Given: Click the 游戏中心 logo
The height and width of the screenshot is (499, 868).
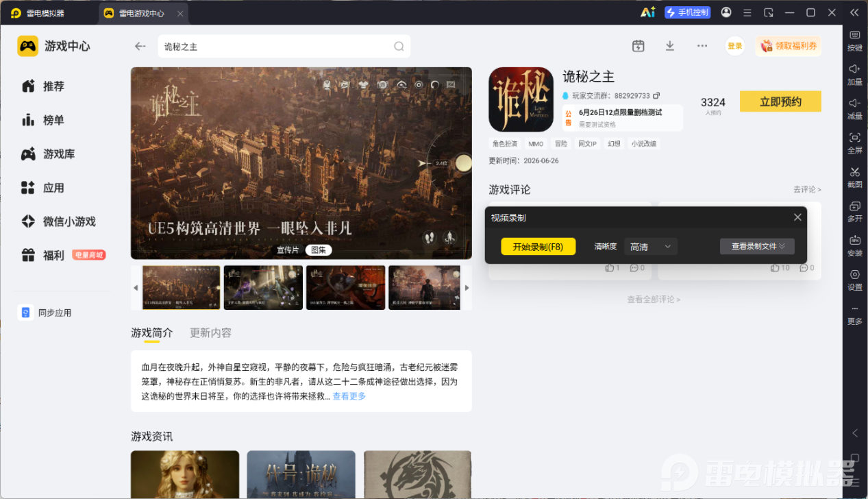Looking at the screenshot, I should click(x=54, y=46).
